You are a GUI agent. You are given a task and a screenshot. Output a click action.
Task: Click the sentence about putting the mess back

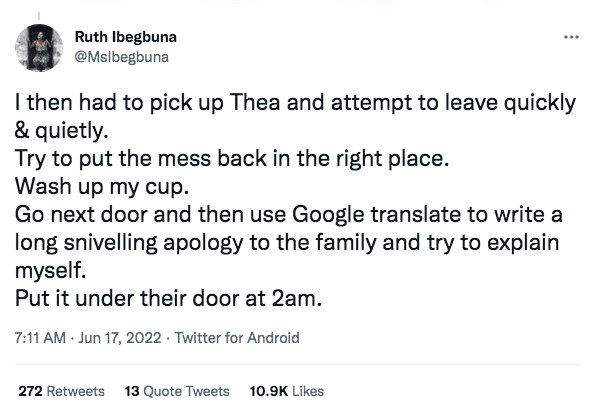pyautogui.click(x=232, y=159)
